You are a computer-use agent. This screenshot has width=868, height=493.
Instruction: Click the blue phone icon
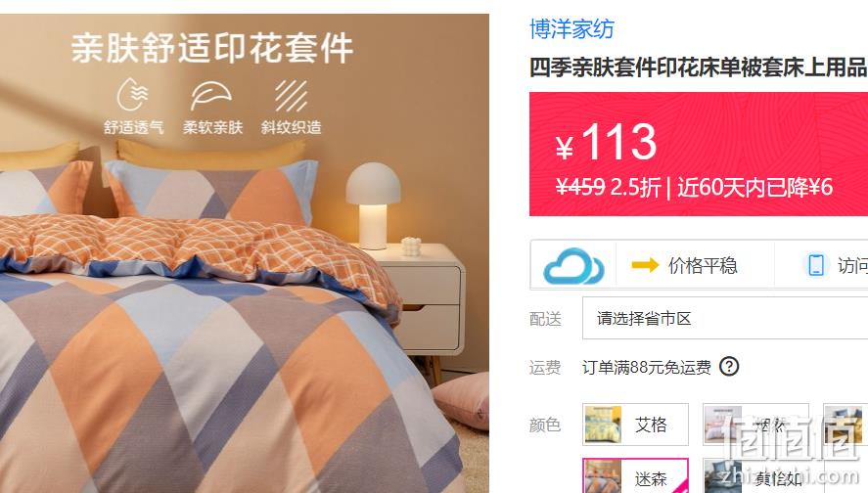816,265
